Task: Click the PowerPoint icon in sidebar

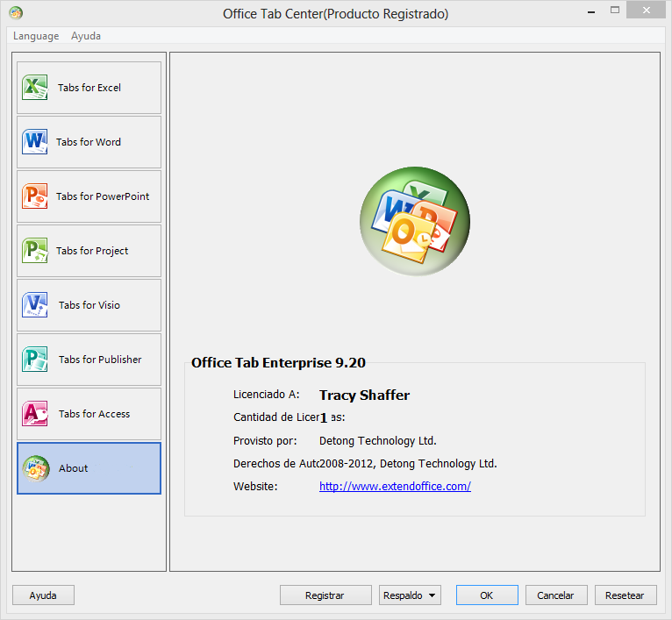Action: click(x=35, y=196)
